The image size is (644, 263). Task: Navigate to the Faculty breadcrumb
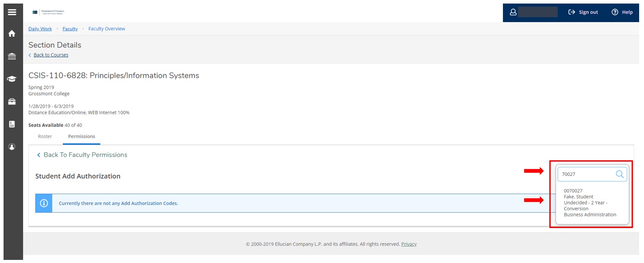70,28
